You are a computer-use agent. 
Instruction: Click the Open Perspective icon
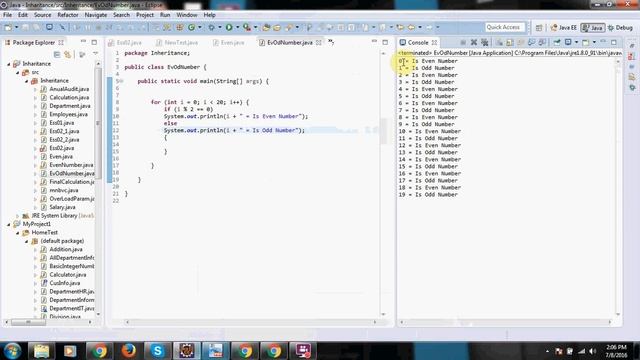coord(539,27)
